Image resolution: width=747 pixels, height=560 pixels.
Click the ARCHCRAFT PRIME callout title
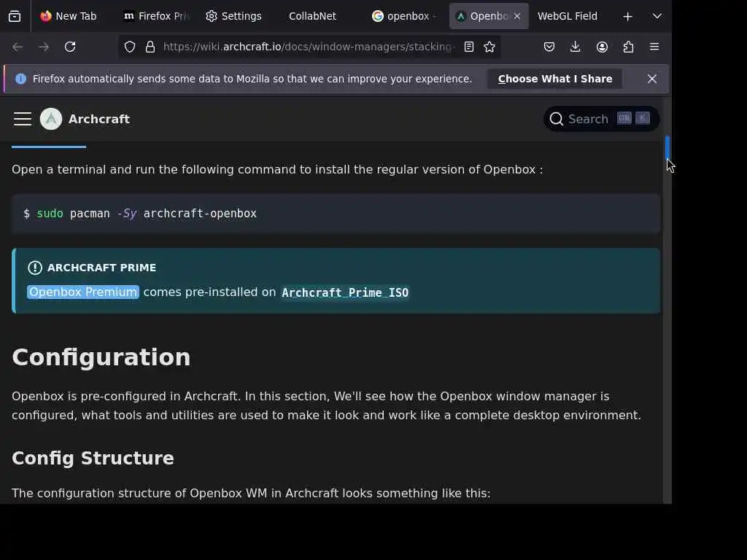click(102, 268)
